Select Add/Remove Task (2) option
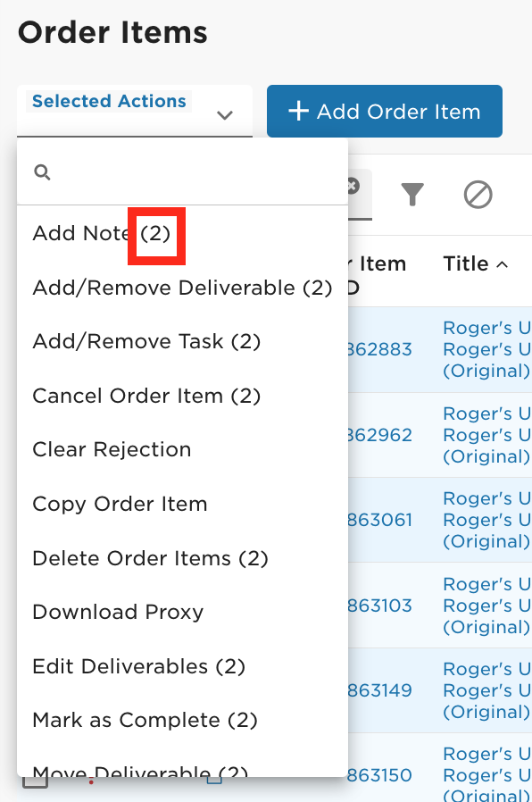532x802 pixels. coord(146,342)
